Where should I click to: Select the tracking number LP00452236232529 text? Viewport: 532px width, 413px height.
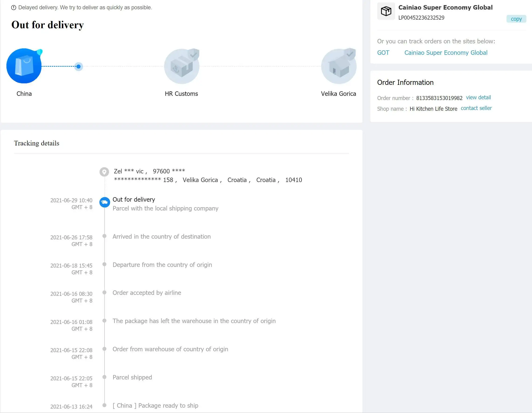pos(421,18)
